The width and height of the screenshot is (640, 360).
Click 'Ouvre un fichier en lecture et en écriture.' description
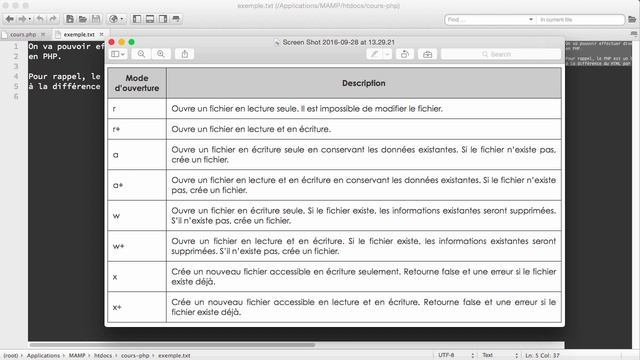point(251,129)
